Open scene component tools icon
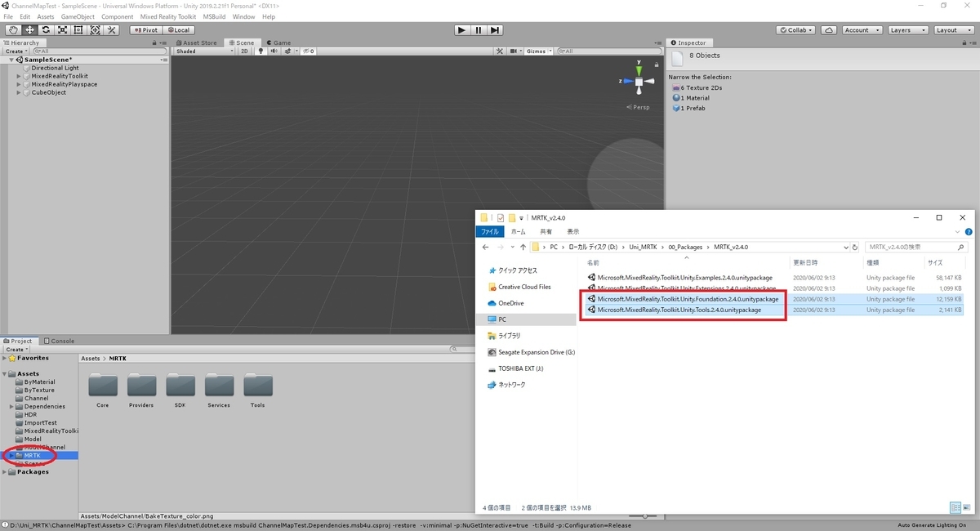Image resolution: width=980 pixels, height=531 pixels. point(500,51)
